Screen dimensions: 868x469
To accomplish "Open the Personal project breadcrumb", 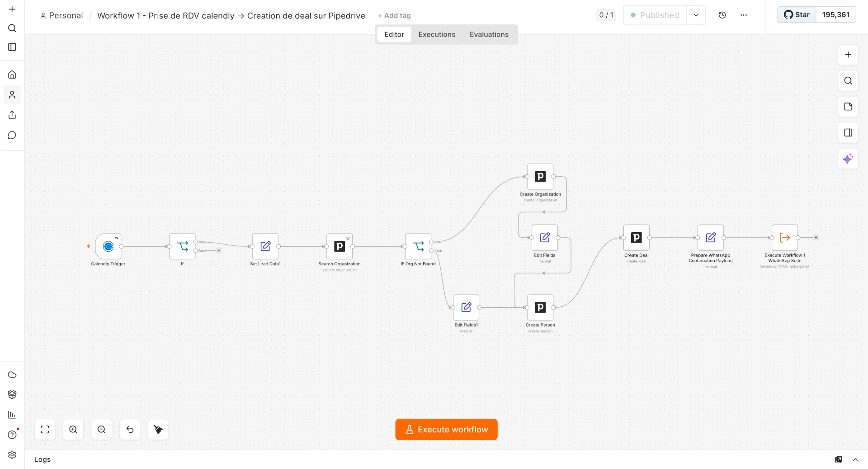I will [x=61, y=15].
